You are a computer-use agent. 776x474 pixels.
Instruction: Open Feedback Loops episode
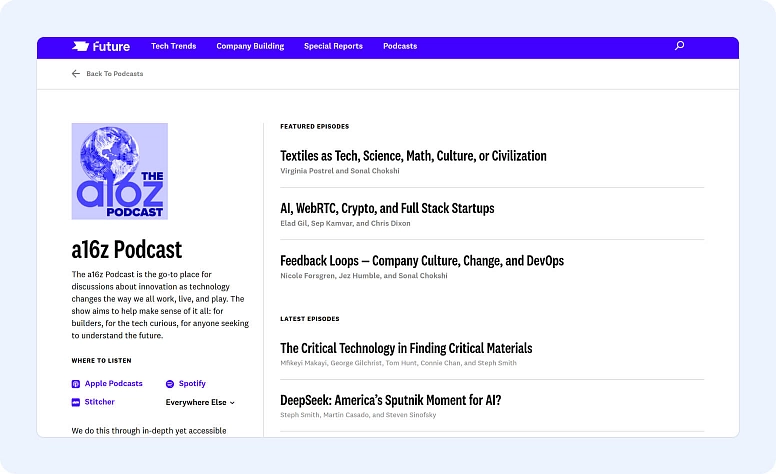tap(422, 261)
